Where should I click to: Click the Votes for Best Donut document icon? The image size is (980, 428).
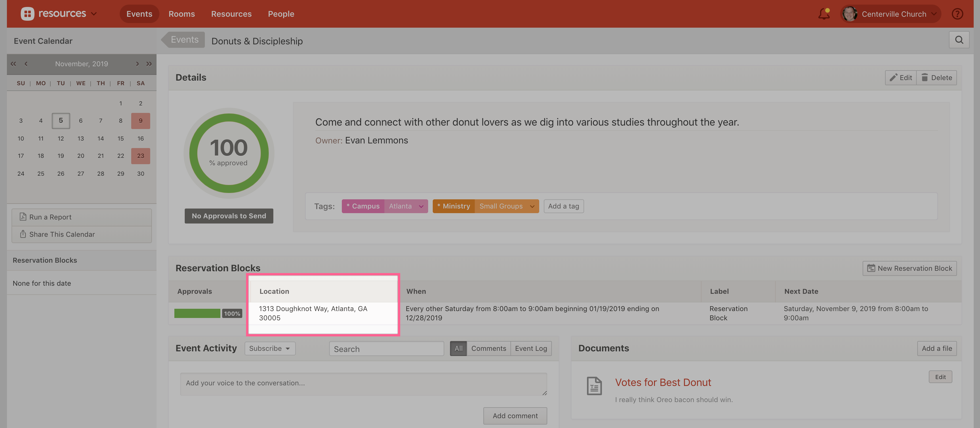tap(594, 386)
